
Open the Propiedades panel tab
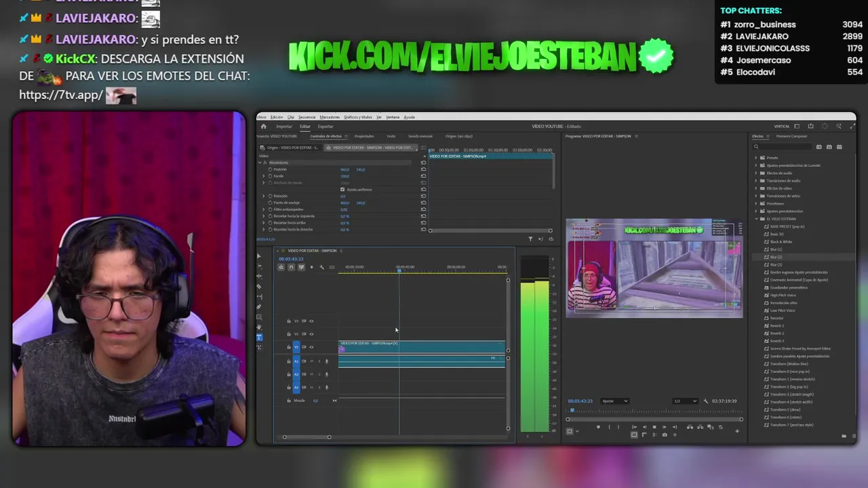click(364, 136)
